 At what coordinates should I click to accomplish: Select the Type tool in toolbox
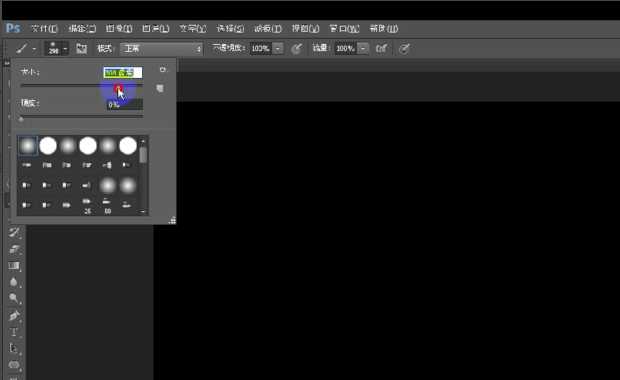pos(14,332)
